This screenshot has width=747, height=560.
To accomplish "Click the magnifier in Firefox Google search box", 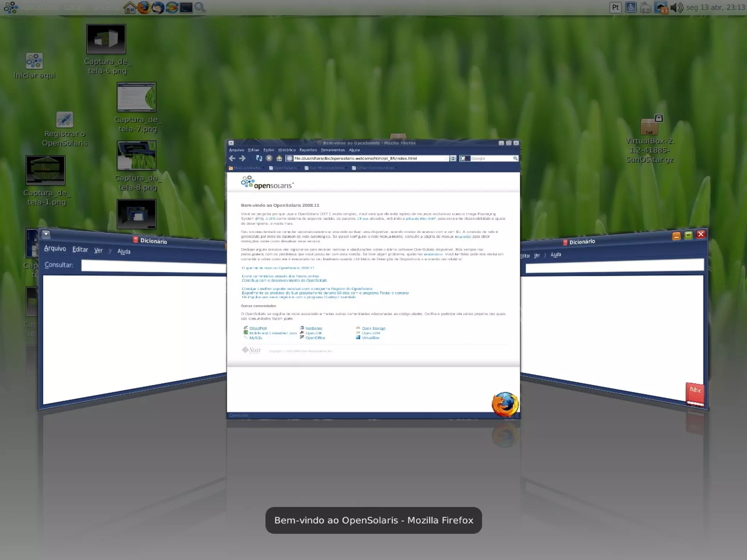I will [515, 158].
